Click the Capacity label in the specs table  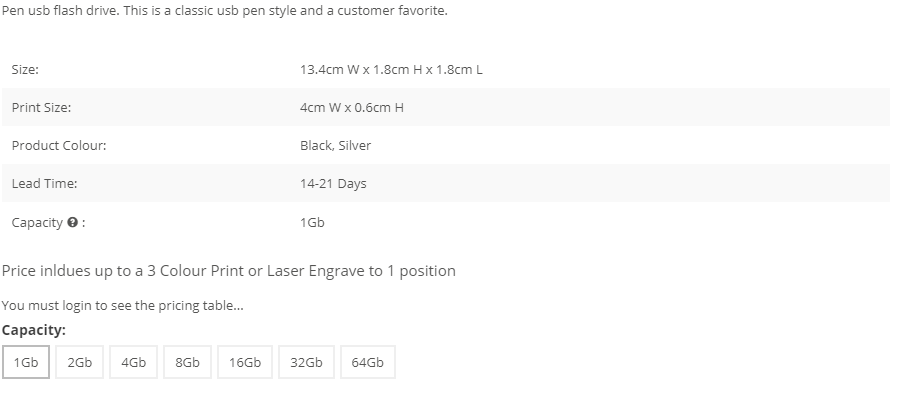coord(37,222)
